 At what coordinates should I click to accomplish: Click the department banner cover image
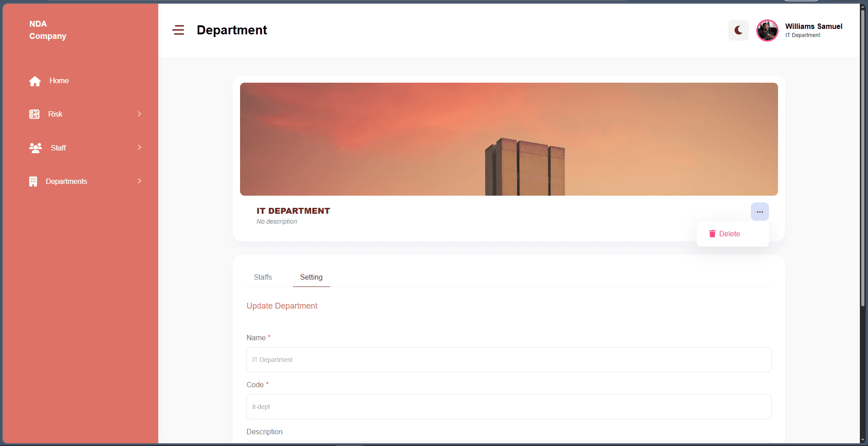pos(509,139)
